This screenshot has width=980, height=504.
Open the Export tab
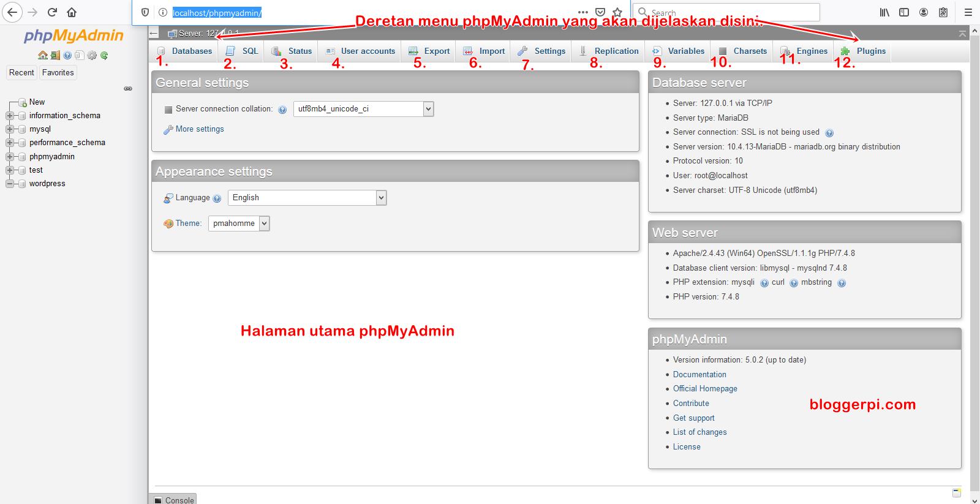pyautogui.click(x=429, y=51)
